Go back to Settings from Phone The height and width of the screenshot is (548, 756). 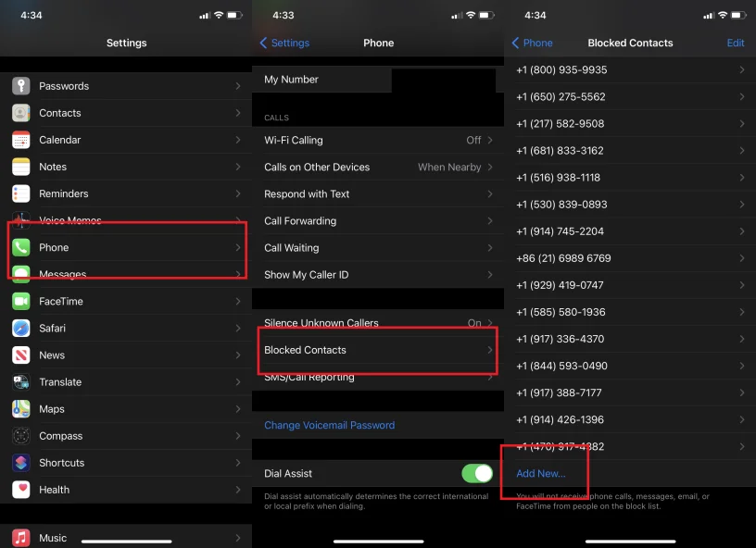pos(284,43)
